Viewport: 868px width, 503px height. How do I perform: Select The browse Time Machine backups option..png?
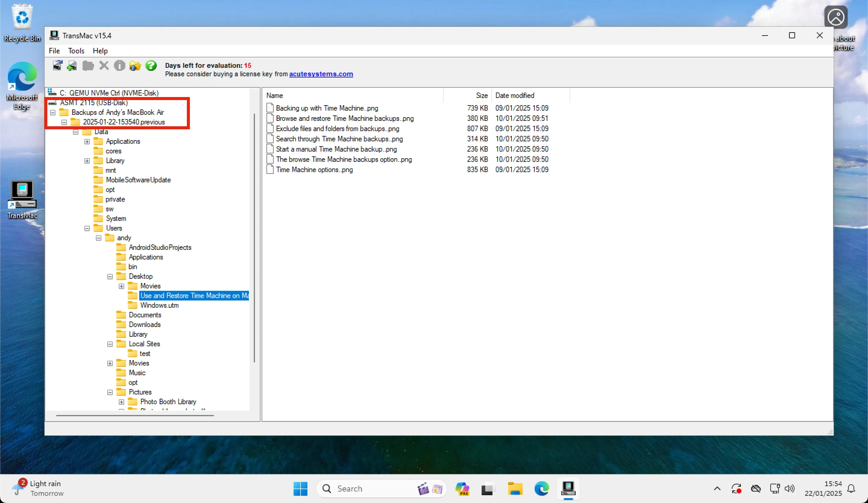tap(344, 159)
